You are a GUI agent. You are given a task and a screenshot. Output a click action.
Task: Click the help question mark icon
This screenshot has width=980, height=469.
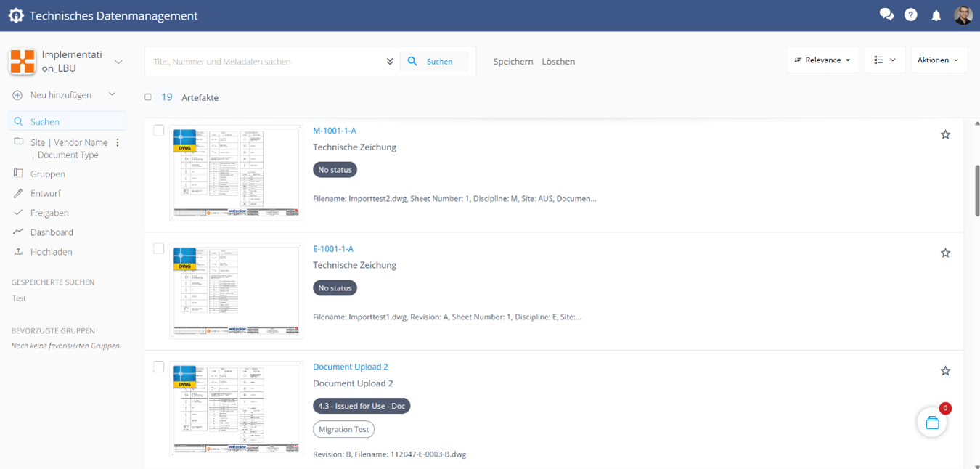tap(910, 15)
